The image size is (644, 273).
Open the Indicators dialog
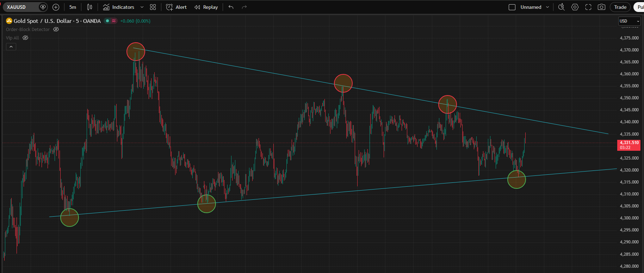119,7
